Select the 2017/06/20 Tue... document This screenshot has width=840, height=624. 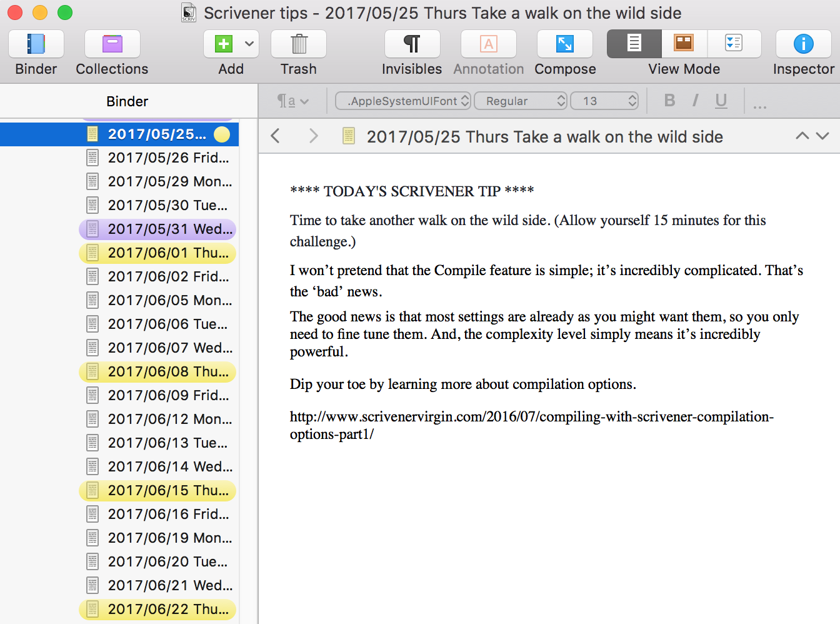(157, 561)
